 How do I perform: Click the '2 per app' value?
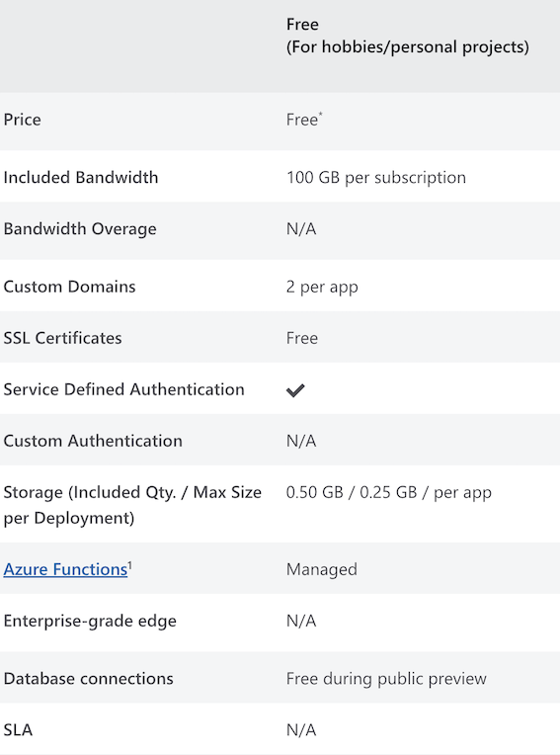point(322,287)
